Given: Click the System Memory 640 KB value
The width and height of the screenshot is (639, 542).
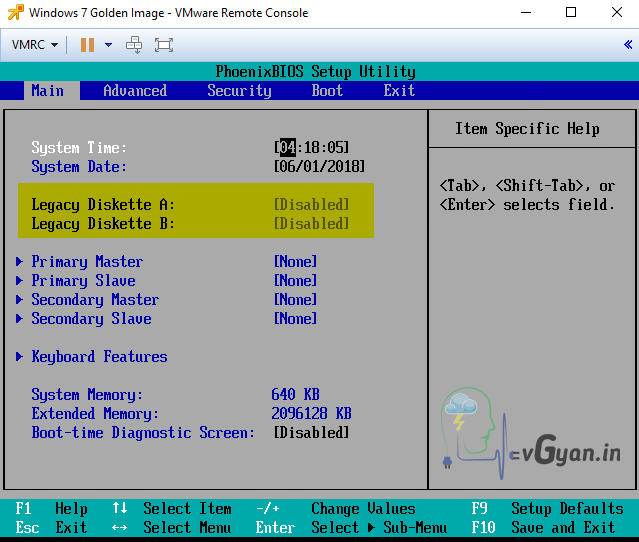Looking at the screenshot, I should [295, 394].
